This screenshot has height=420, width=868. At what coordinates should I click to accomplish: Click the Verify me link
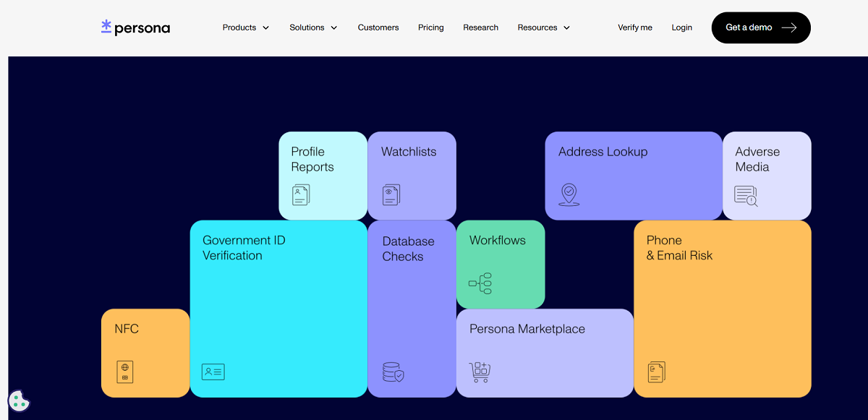(x=635, y=27)
